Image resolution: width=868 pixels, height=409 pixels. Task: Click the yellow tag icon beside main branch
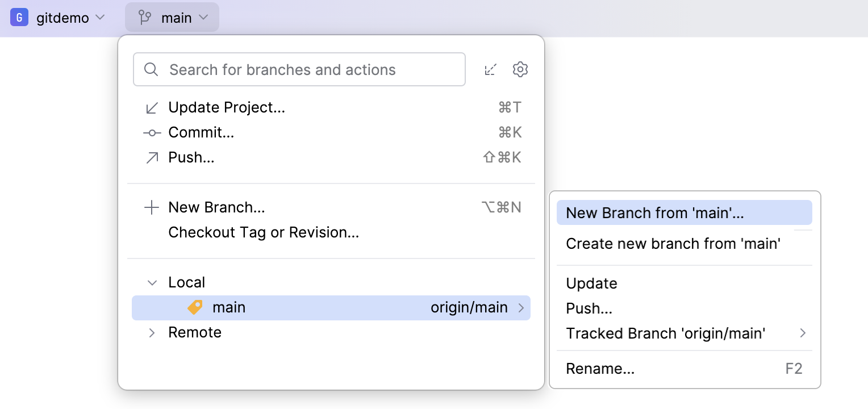point(194,307)
